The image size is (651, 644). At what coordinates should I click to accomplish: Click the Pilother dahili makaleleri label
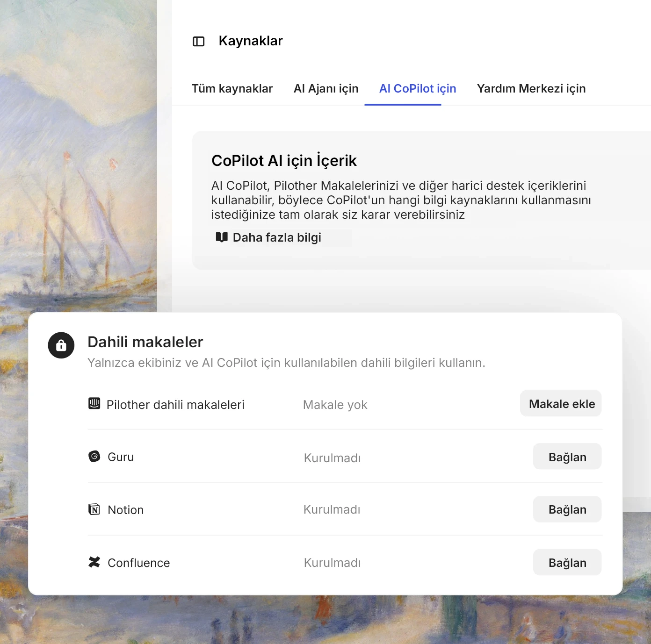click(175, 405)
